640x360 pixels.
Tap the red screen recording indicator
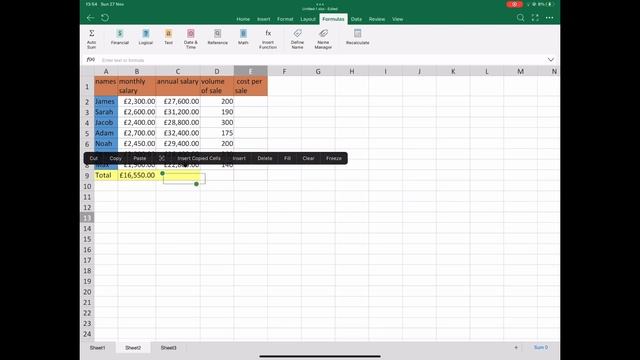[514, 4]
